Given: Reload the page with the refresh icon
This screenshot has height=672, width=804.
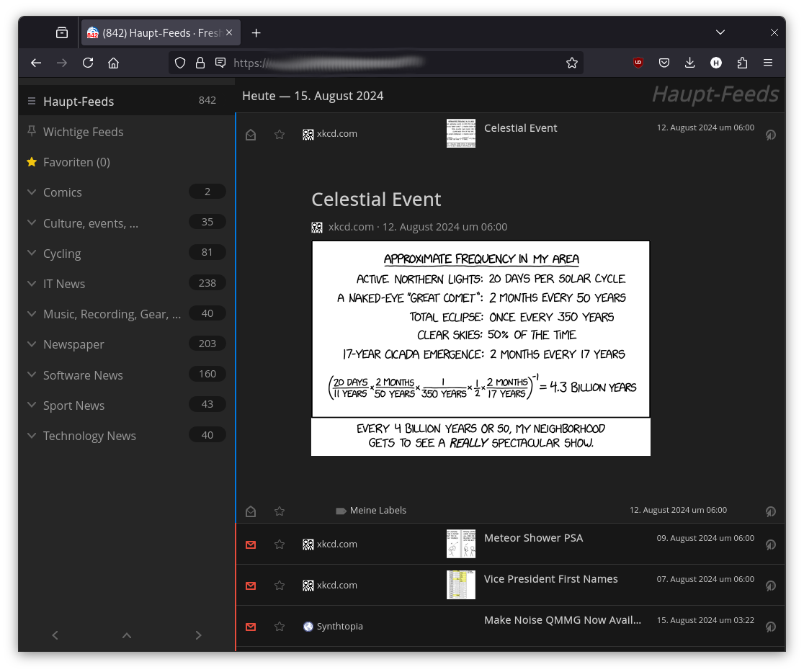Looking at the screenshot, I should point(88,63).
